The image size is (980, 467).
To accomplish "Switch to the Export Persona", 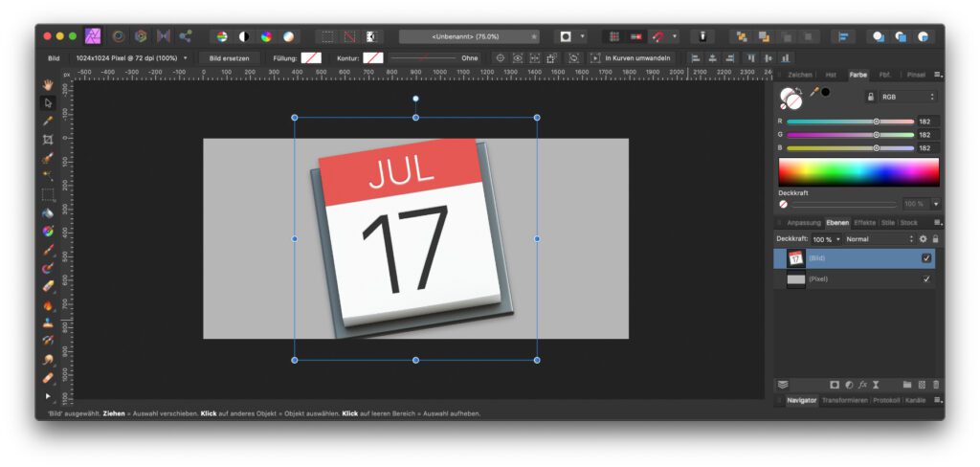I will [186, 36].
